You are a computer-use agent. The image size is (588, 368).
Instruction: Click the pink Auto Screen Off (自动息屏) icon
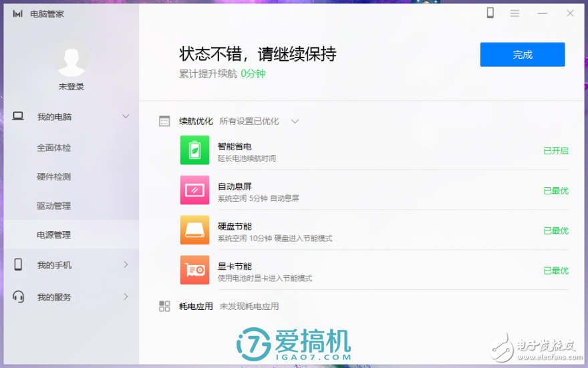click(x=194, y=190)
